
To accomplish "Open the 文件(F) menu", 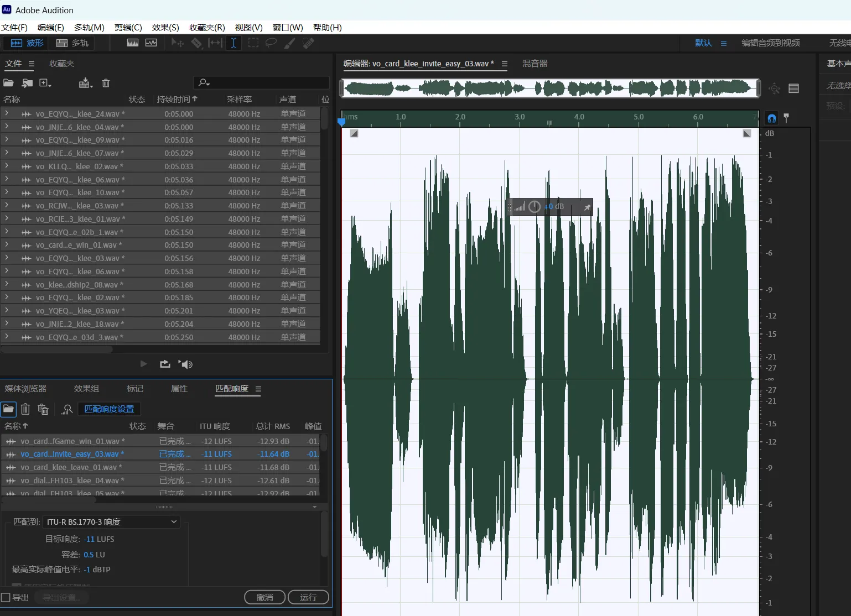I will click(x=14, y=27).
